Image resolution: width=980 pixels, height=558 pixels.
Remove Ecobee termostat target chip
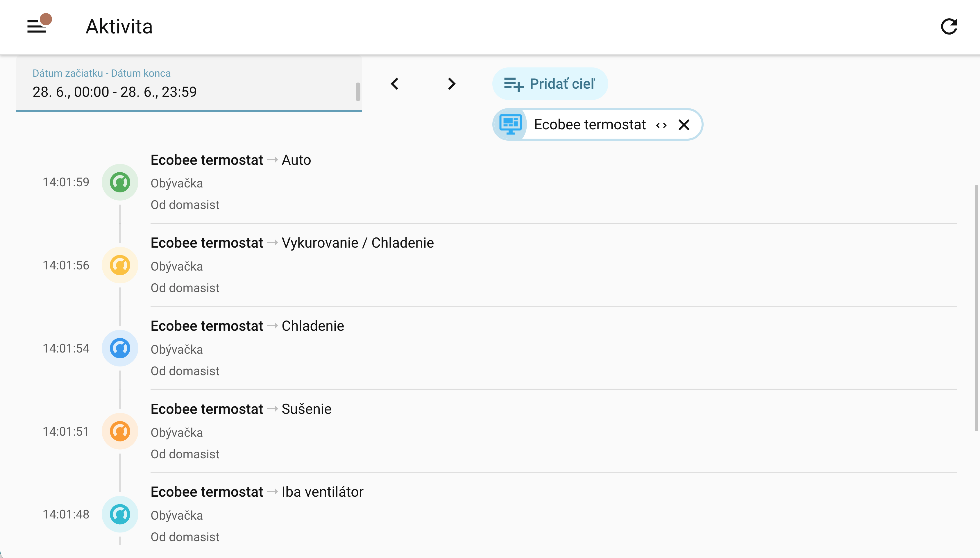pyautogui.click(x=684, y=125)
